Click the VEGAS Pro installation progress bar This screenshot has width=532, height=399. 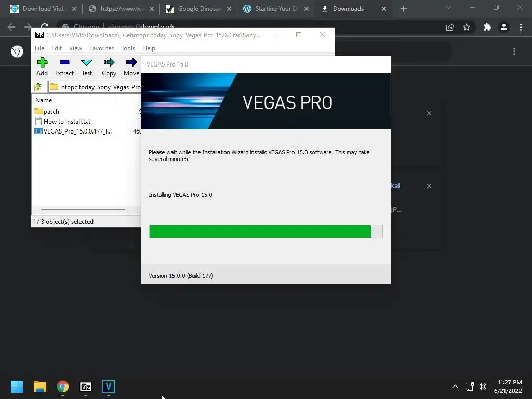tap(265, 232)
